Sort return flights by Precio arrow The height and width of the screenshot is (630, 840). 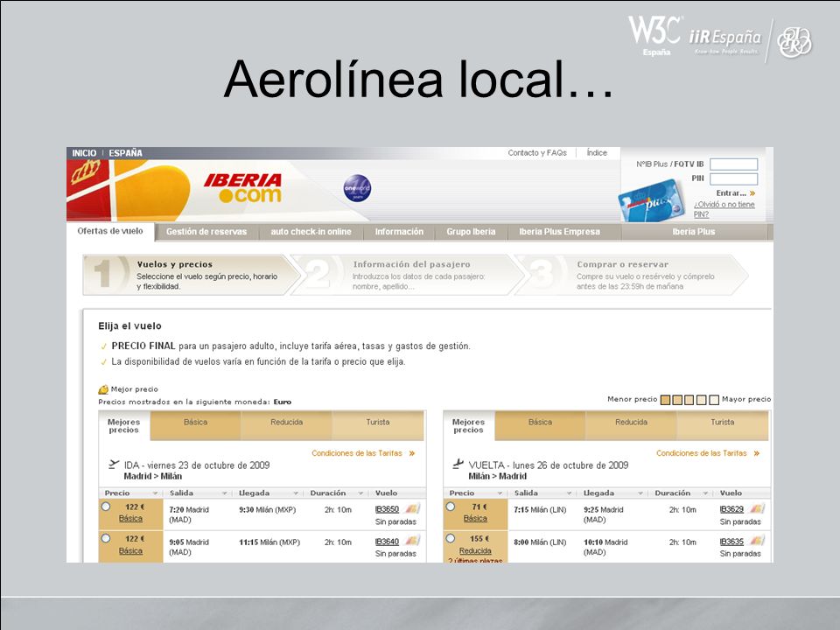(500, 493)
